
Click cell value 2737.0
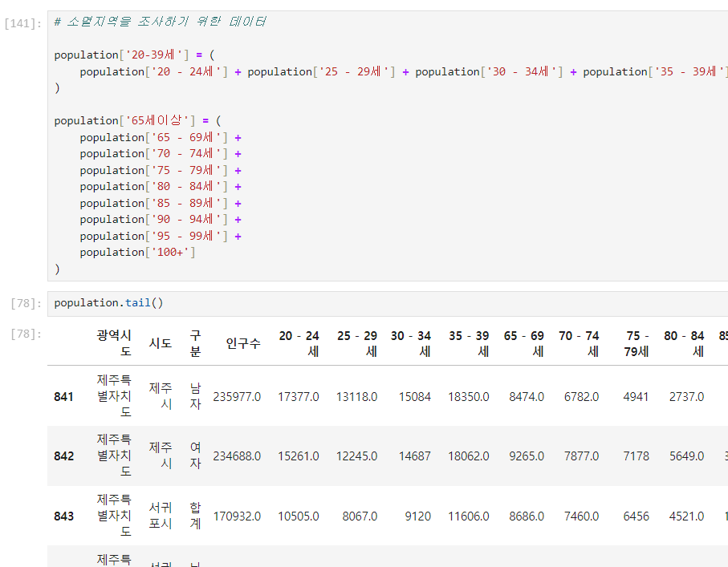pyautogui.click(x=687, y=397)
